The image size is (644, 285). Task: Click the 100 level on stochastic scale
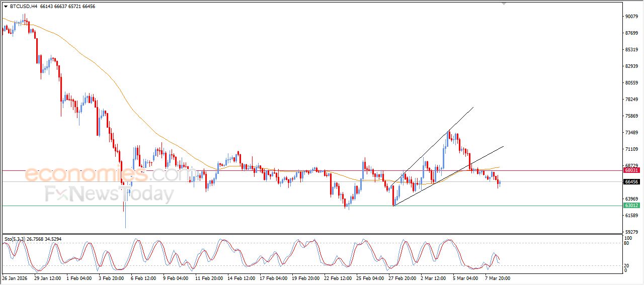pos(627,237)
